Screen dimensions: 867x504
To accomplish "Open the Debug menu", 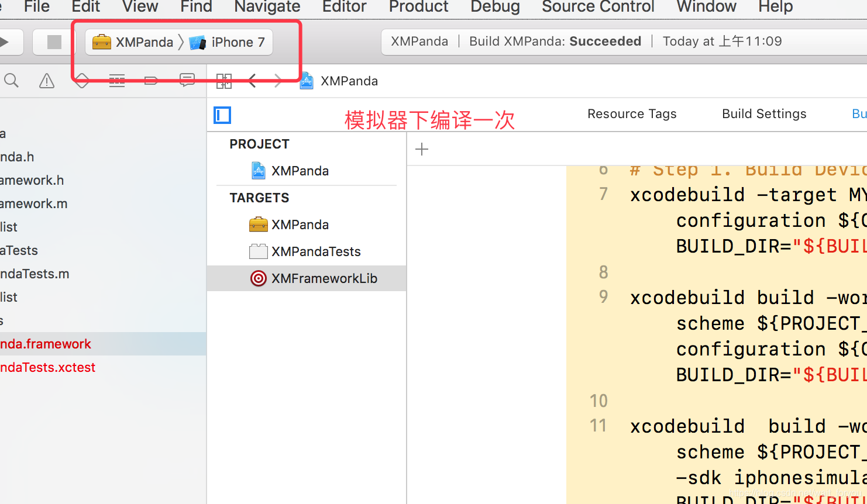I will click(x=495, y=6).
